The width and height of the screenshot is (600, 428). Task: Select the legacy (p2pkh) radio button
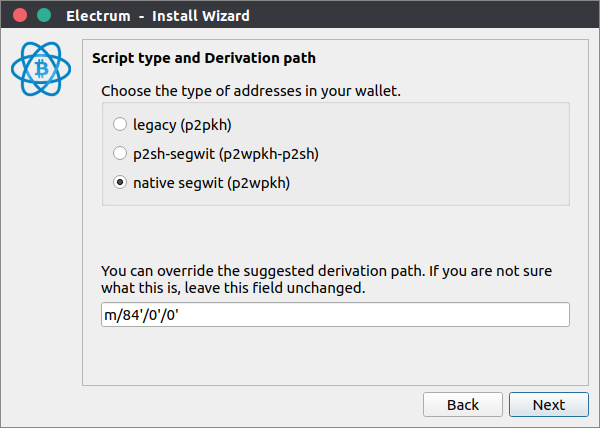[x=120, y=124]
